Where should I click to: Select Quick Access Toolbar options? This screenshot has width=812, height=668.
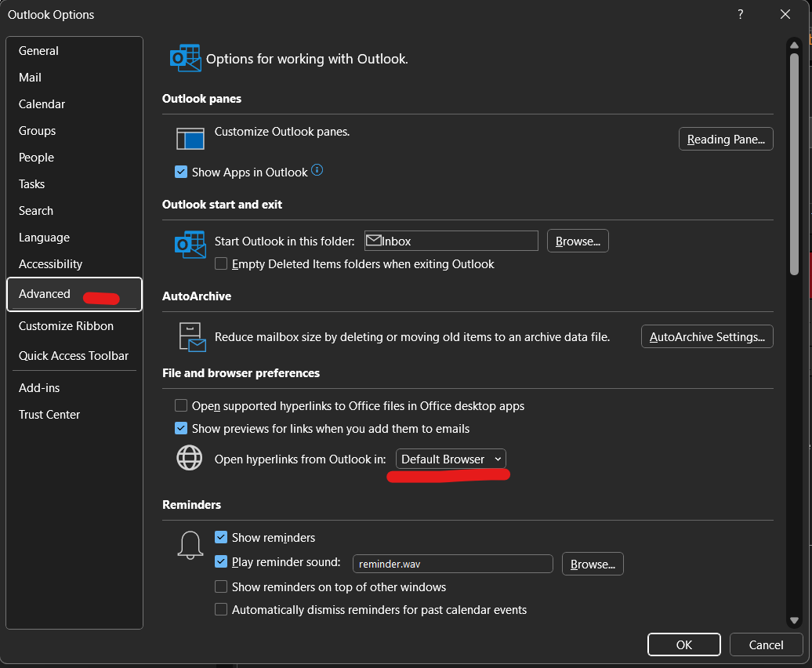[74, 356]
